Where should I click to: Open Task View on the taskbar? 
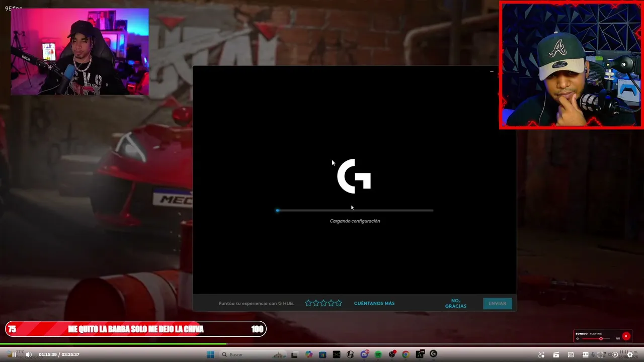[294, 354]
